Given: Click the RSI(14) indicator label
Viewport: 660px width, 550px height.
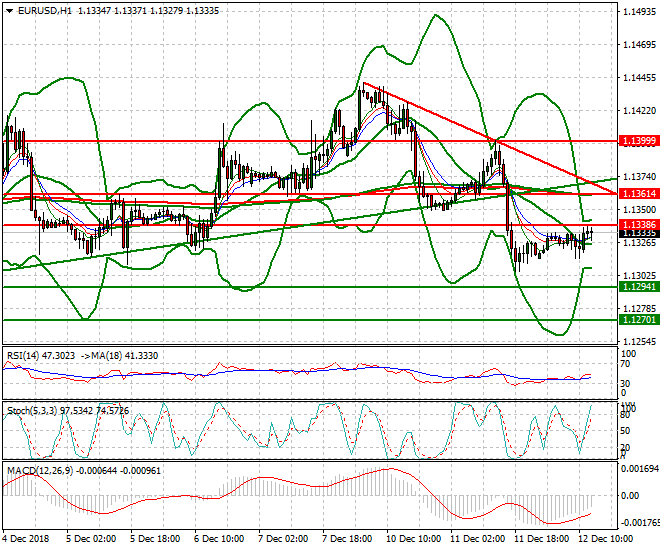Looking at the screenshot, I should tap(22, 354).
